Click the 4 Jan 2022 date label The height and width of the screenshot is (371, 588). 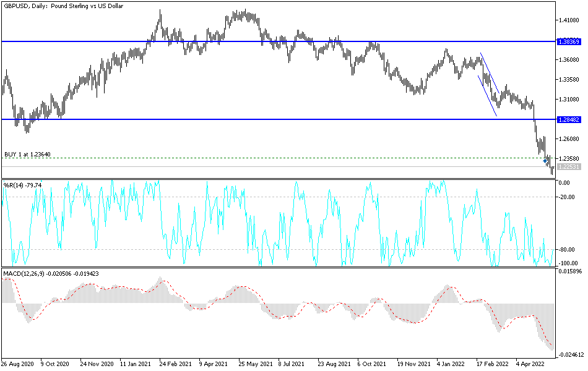451,364
